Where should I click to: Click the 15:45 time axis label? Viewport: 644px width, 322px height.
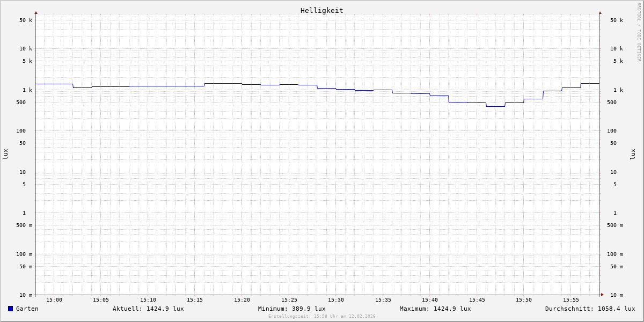click(x=477, y=300)
